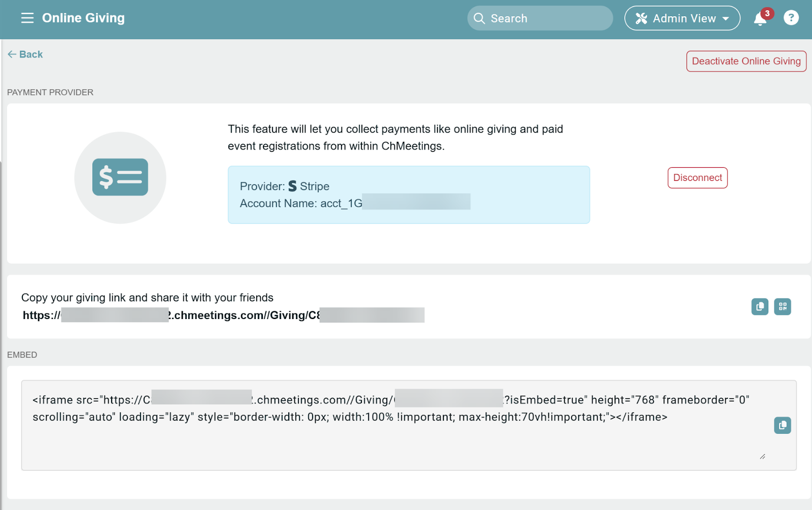The width and height of the screenshot is (812, 510).
Task: Open the help question mark icon
Action: [791, 18]
